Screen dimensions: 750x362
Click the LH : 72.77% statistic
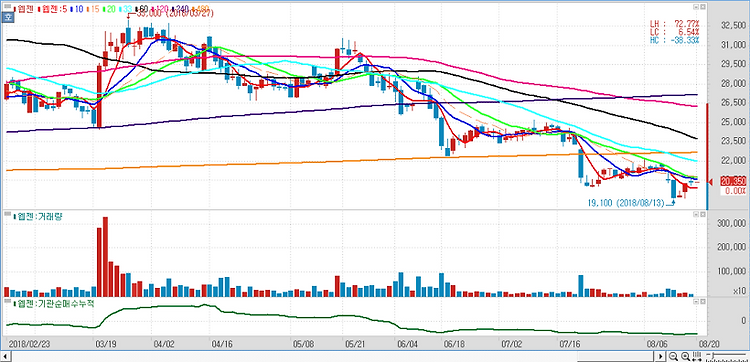(674, 23)
